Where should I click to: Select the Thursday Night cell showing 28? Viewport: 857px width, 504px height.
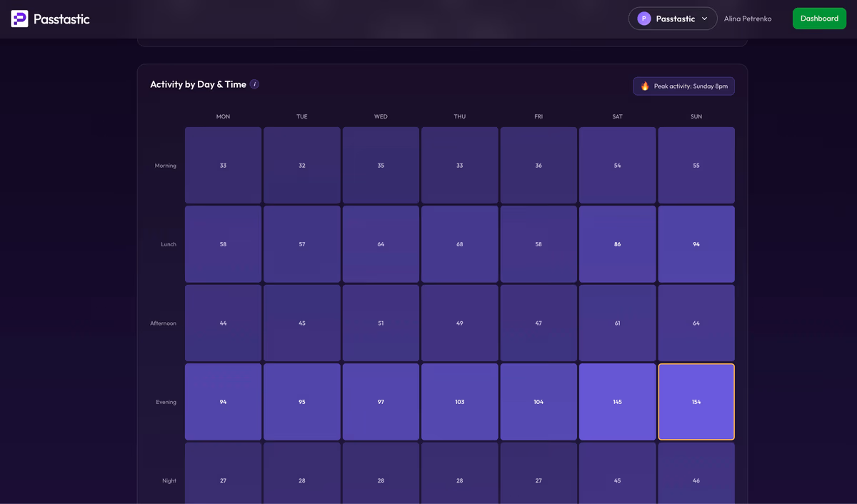pyautogui.click(x=460, y=473)
